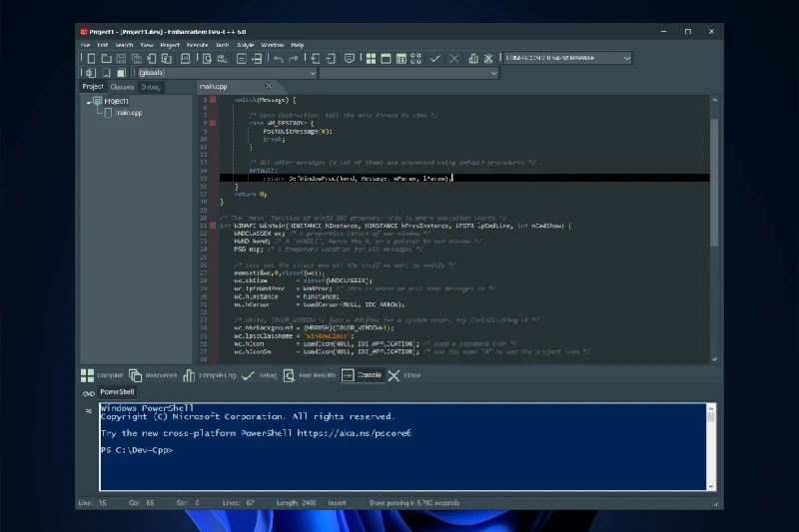Click the Open file folder icon
799x532 pixels.
coord(106,59)
